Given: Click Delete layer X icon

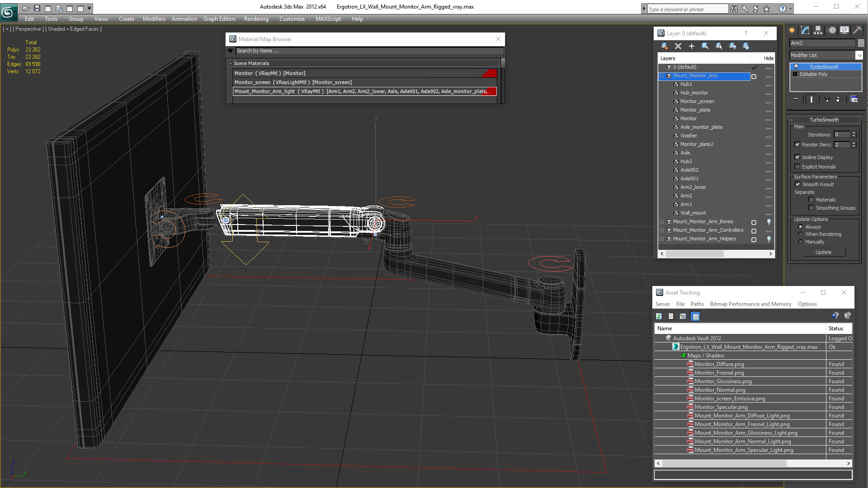Looking at the screenshot, I should (x=678, y=46).
